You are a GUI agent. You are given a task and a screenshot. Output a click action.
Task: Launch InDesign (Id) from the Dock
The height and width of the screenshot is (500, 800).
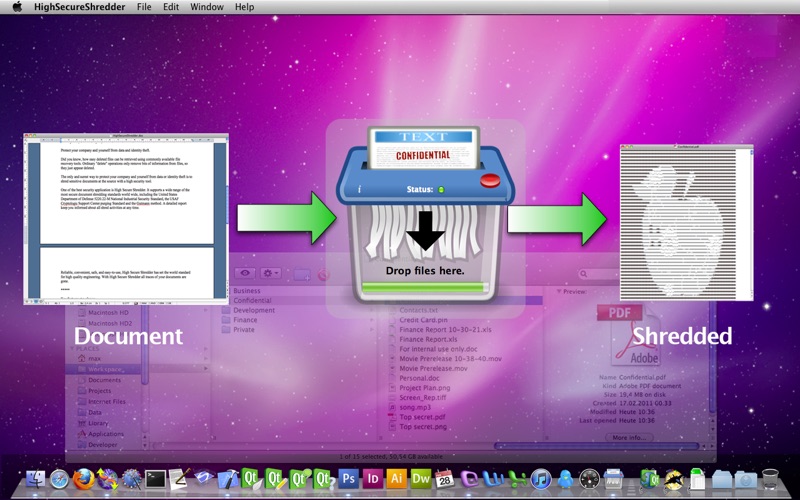coord(372,479)
